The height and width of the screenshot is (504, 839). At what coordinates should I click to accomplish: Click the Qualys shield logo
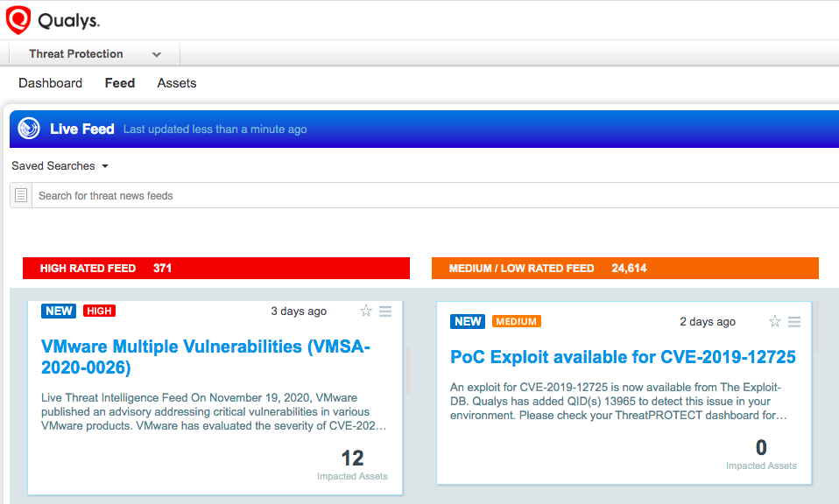[18, 20]
